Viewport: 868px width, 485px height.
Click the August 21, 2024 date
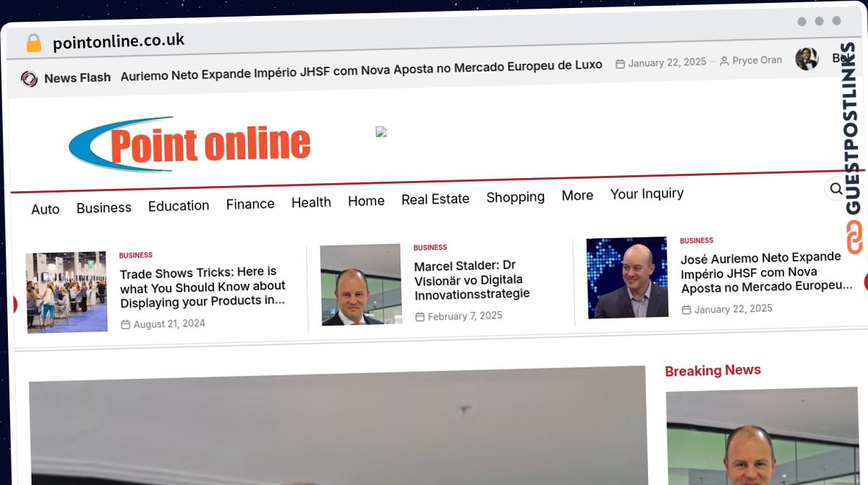[169, 324]
